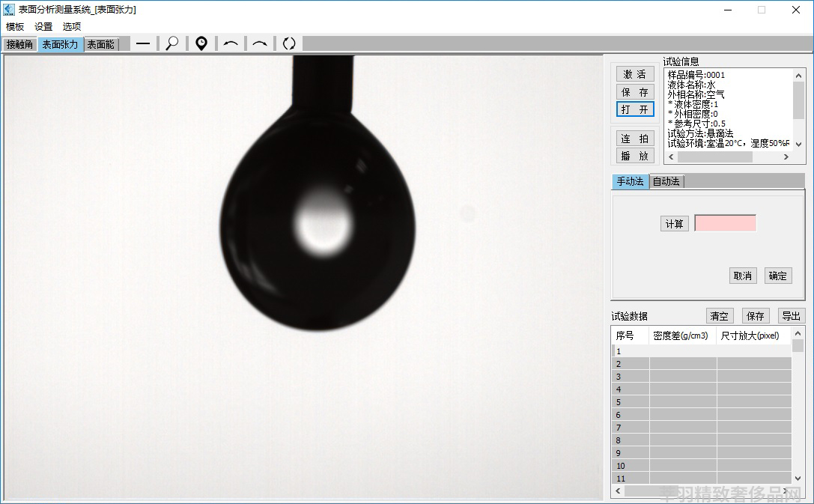Select the location marker pin tool

(201, 43)
